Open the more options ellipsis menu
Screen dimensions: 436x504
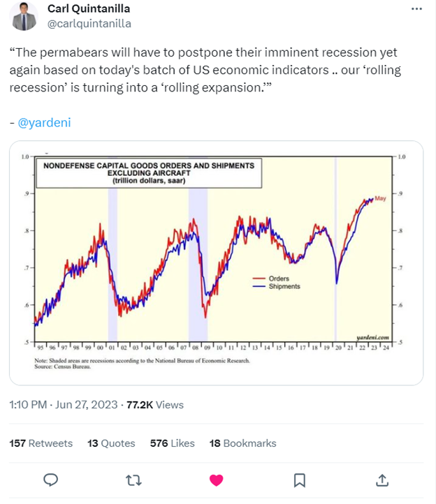point(417,9)
